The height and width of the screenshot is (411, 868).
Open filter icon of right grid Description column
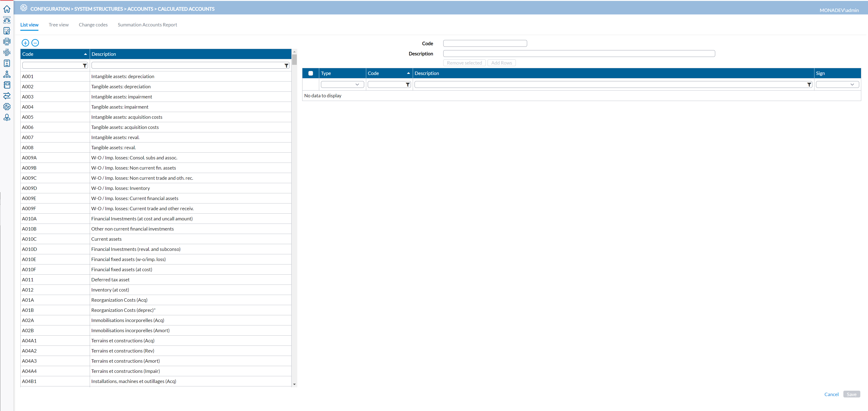809,84
